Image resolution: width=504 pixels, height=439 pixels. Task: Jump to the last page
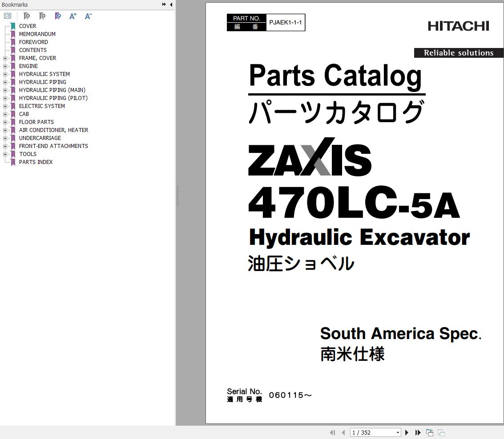[418, 433]
